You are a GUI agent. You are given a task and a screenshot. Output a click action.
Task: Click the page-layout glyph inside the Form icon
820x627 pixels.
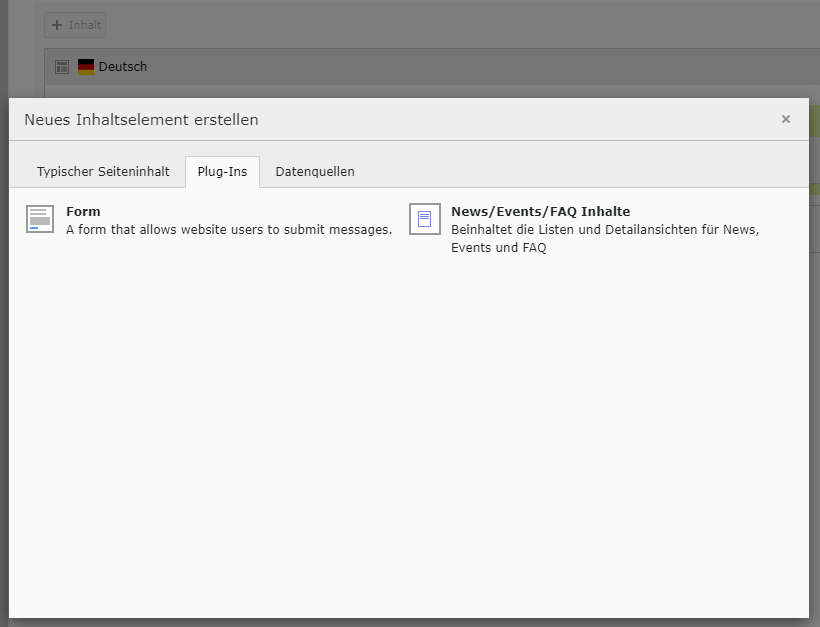tap(39, 219)
